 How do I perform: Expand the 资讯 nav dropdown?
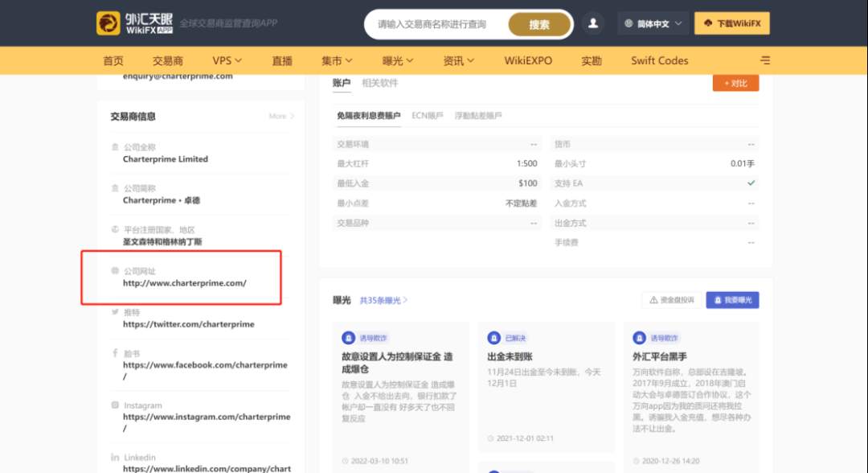(458, 60)
